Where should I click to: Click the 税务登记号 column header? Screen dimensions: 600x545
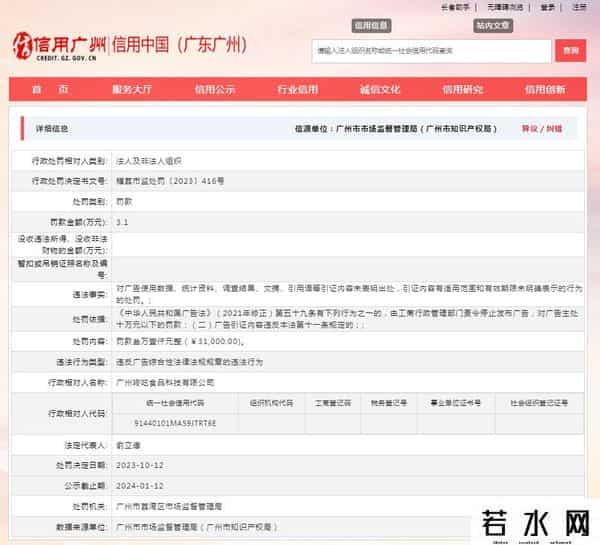coord(389,403)
